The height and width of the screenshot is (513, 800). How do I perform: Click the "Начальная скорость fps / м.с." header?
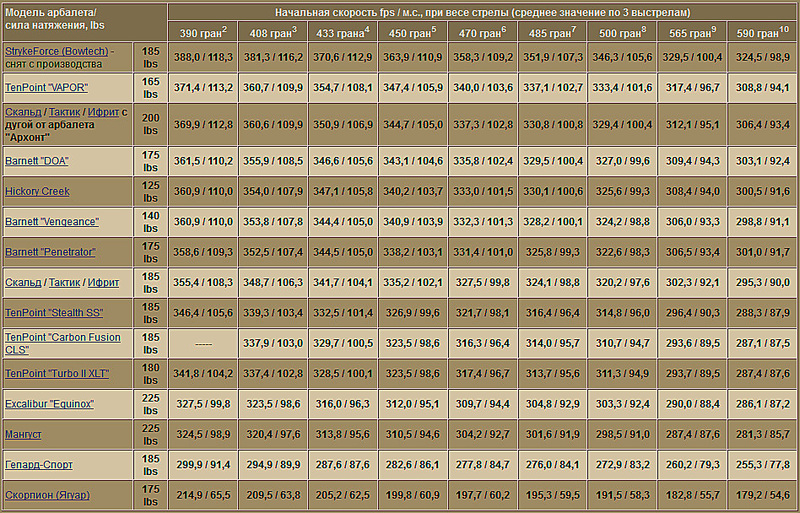[x=483, y=13]
